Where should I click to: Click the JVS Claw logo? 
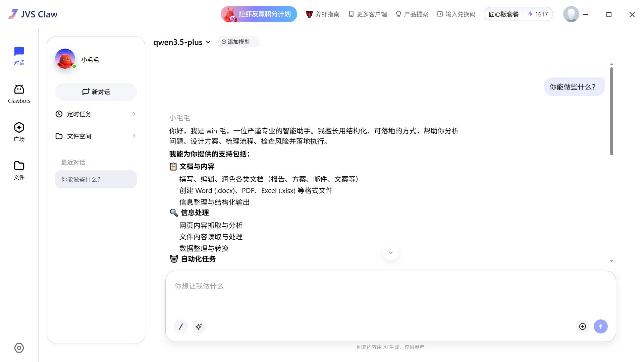(33, 14)
